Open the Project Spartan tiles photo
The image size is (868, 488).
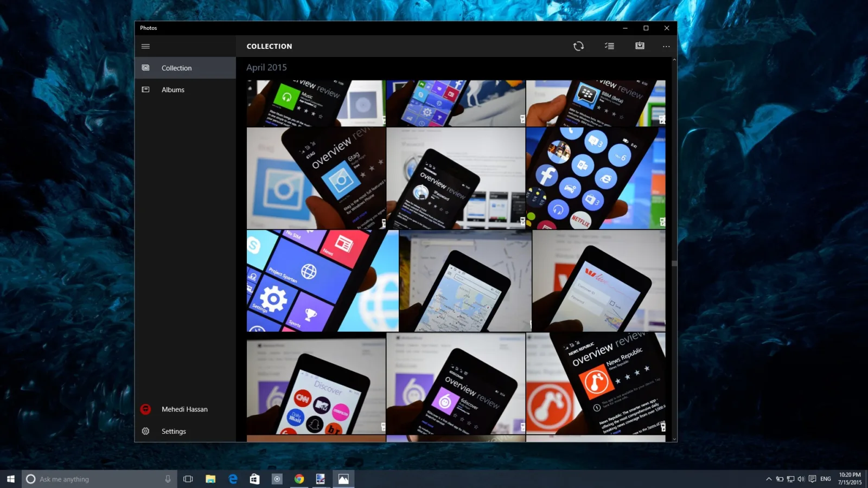pos(322,281)
